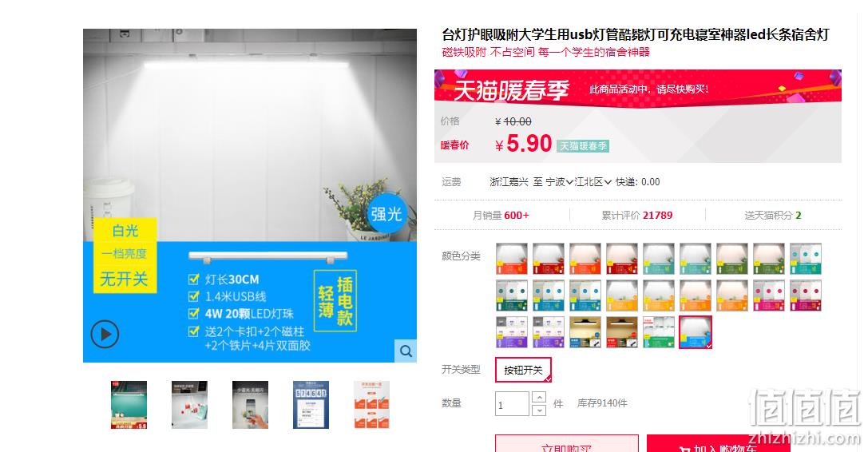868x452 pixels.
Task: Open the 江北区 district dropdown
Action: point(593,182)
